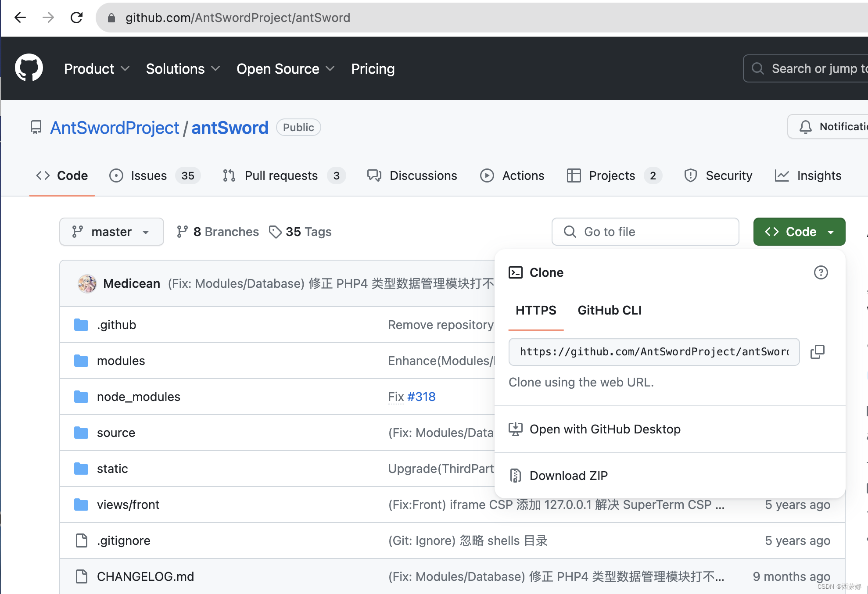Click the download ZIP archive icon
The image size is (868, 594).
click(516, 476)
